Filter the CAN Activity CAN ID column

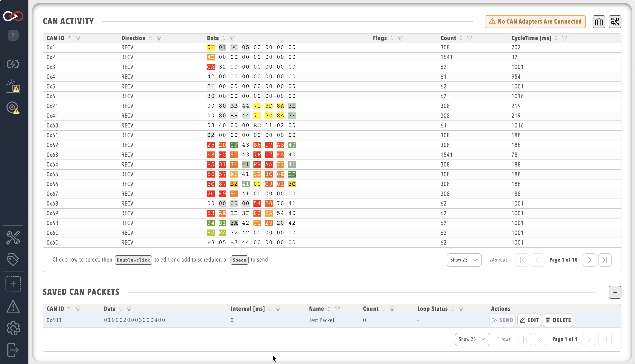click(x=78, y=38)
